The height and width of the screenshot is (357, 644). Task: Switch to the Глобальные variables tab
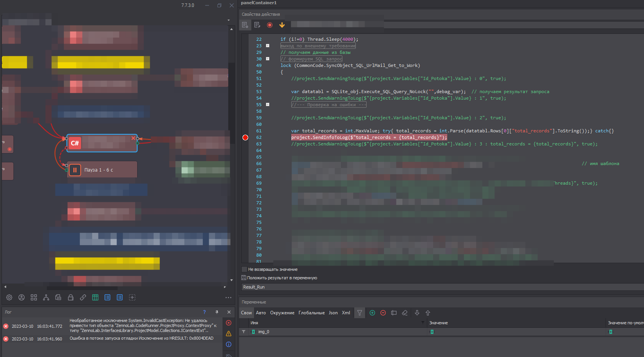tap(311, 313)
